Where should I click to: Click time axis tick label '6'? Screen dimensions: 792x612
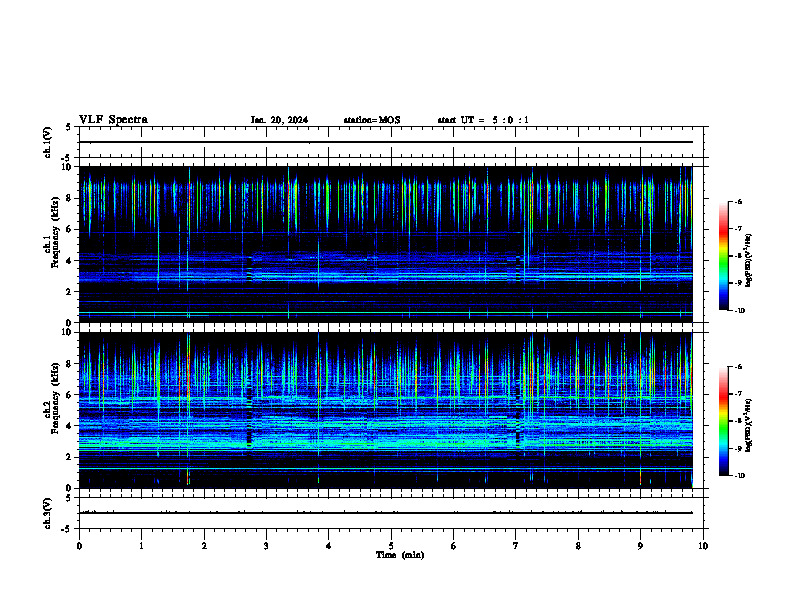tap(453, 546)
